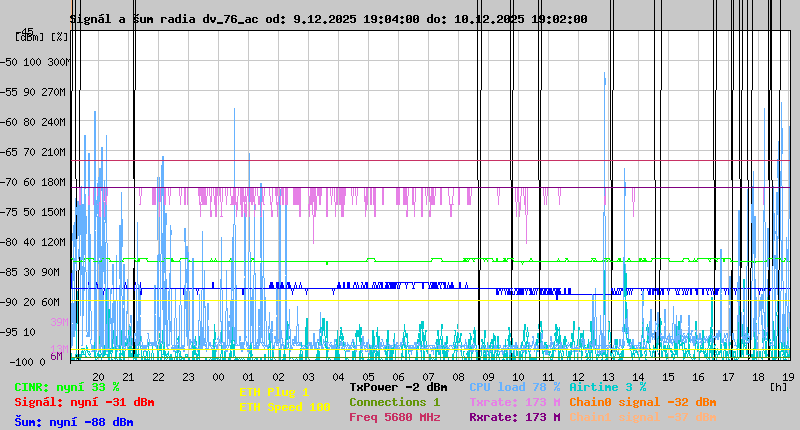Click the TxPower -2 dBm label

[x=398, y=387]
